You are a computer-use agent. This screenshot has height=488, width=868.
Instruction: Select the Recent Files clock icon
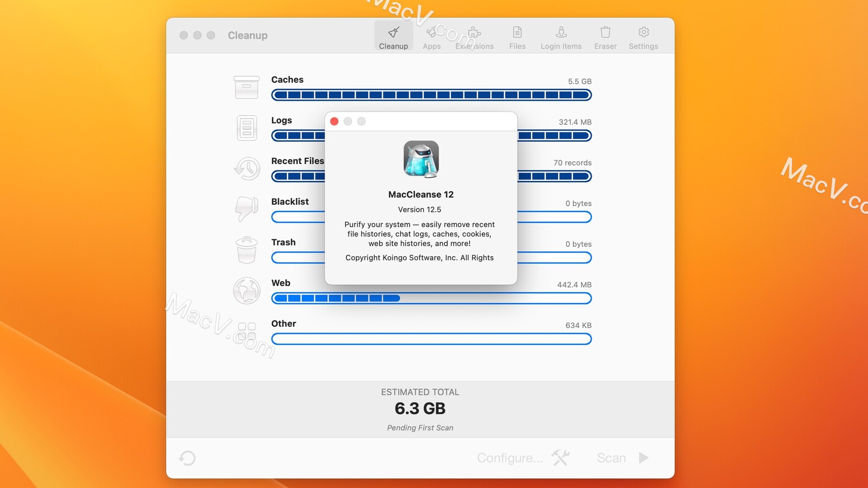coord(247,169)
